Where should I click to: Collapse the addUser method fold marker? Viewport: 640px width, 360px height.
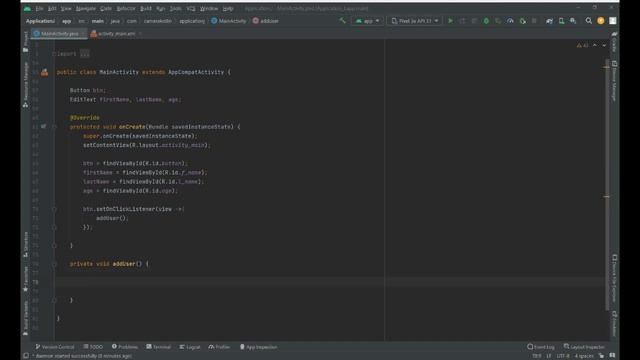point(54,264)
